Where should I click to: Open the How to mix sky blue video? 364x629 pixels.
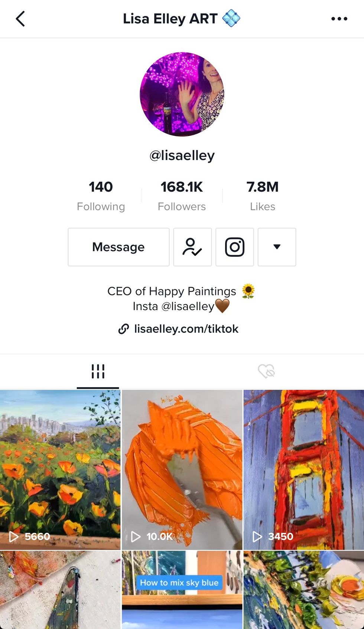[x=182, y=590]
